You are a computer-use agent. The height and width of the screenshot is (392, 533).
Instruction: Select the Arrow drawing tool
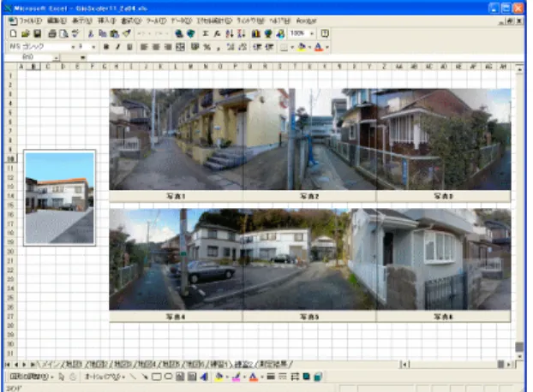pos(145,377)
